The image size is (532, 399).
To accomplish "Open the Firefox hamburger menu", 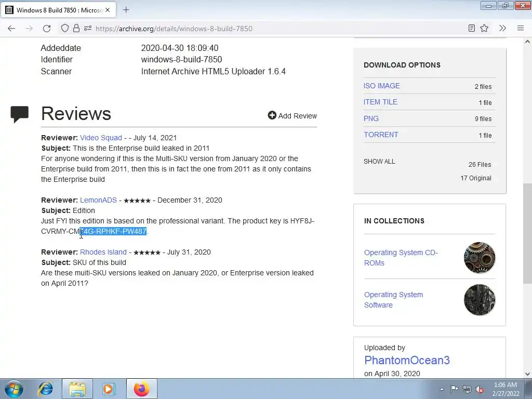I will click(521, 29).
